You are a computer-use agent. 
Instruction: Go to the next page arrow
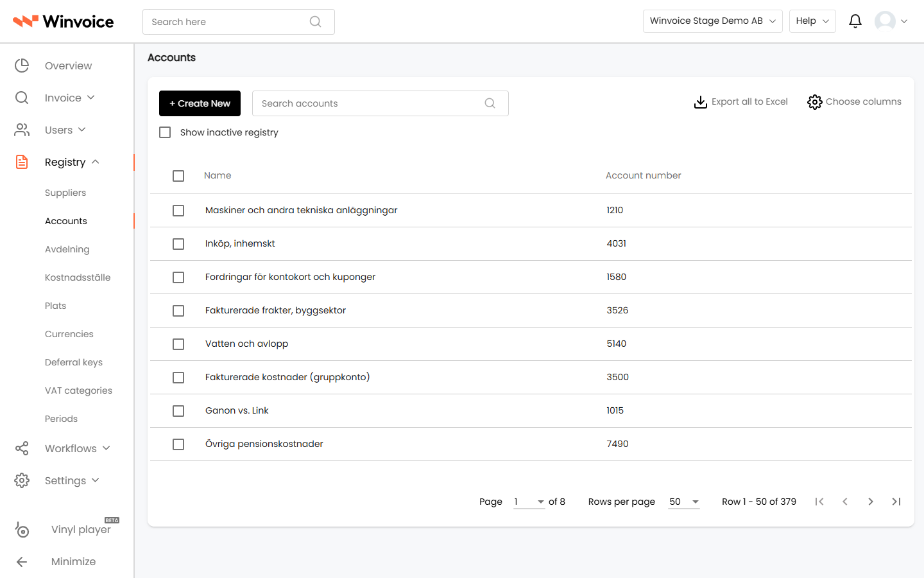(871, 502)
